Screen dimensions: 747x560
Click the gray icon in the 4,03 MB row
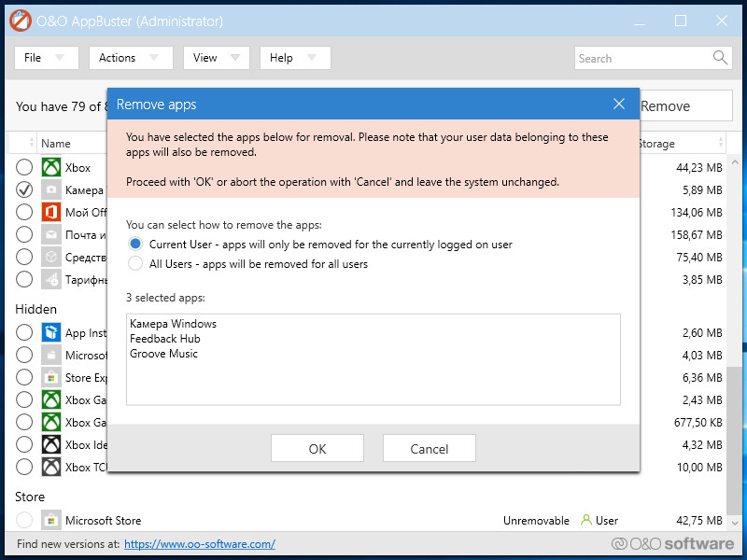(x=51, y=355)
